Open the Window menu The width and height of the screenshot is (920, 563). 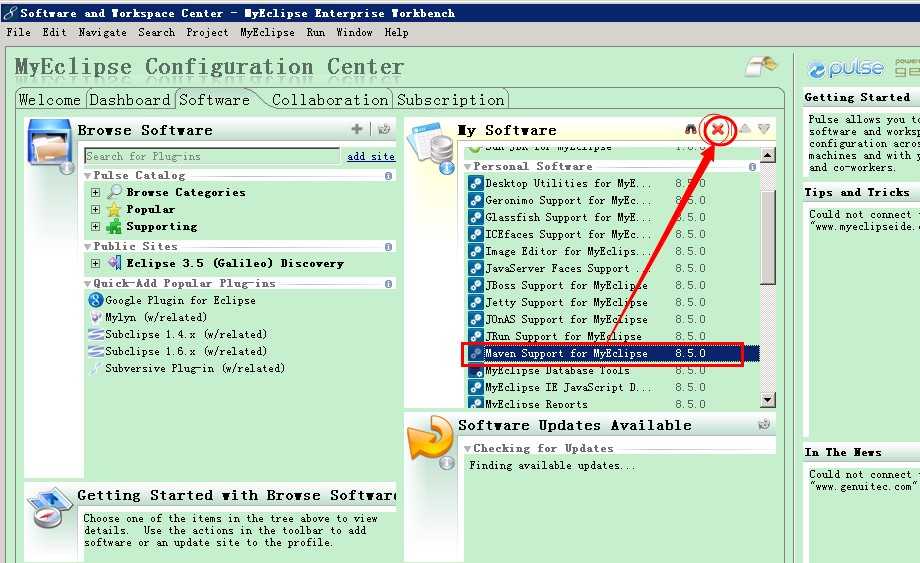[354, 32]
